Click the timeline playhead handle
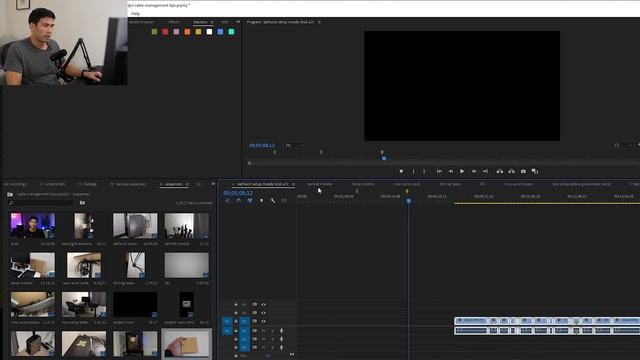The height and width of the screenshot is (360, 640). (409, 201)
